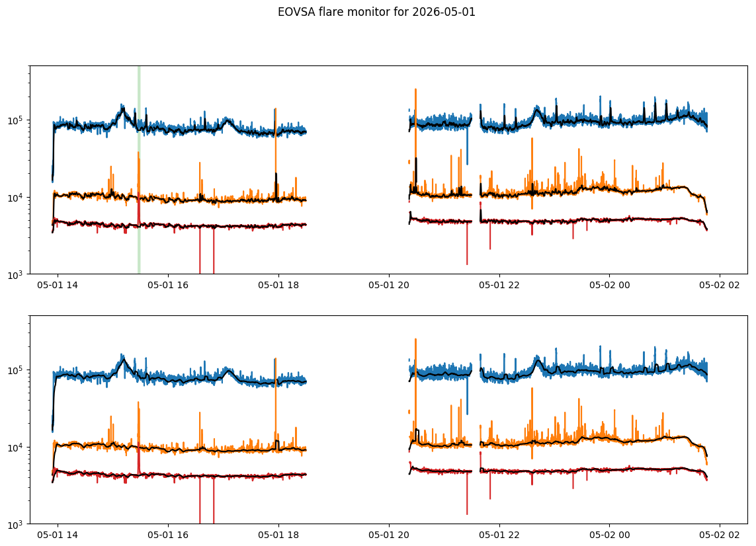Screen dimensions: 756x546
Task: Click the 10^4 y-axis label of bottom plot
Action: (x=17, y=448)
